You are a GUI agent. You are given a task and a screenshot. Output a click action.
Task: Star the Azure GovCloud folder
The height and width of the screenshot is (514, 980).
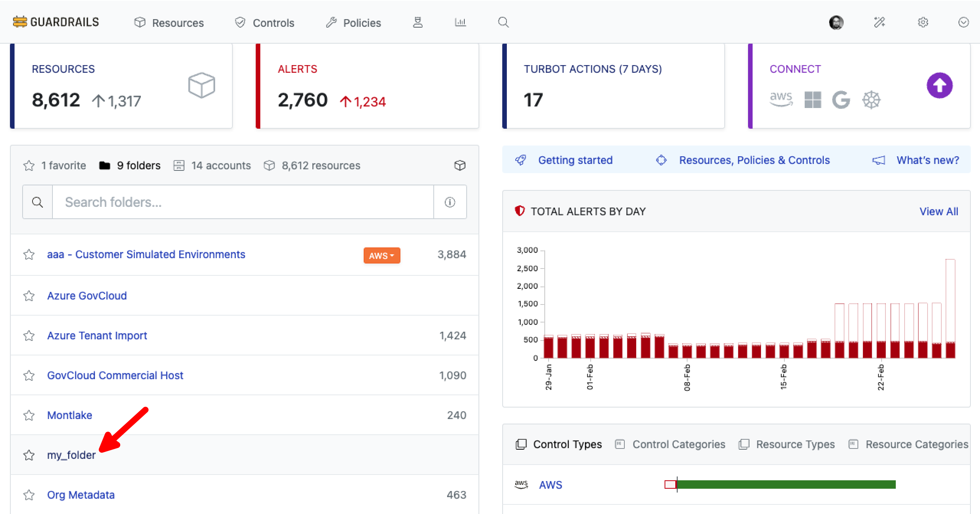[x=29, y=296]
